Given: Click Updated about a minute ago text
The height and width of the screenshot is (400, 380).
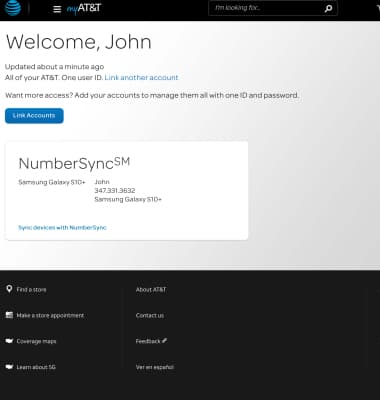Looking at the screenshot, I should point(54,67).
